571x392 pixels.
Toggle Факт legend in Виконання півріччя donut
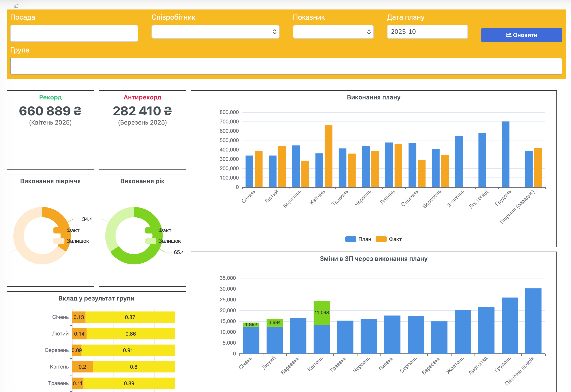tap(66, 230)
